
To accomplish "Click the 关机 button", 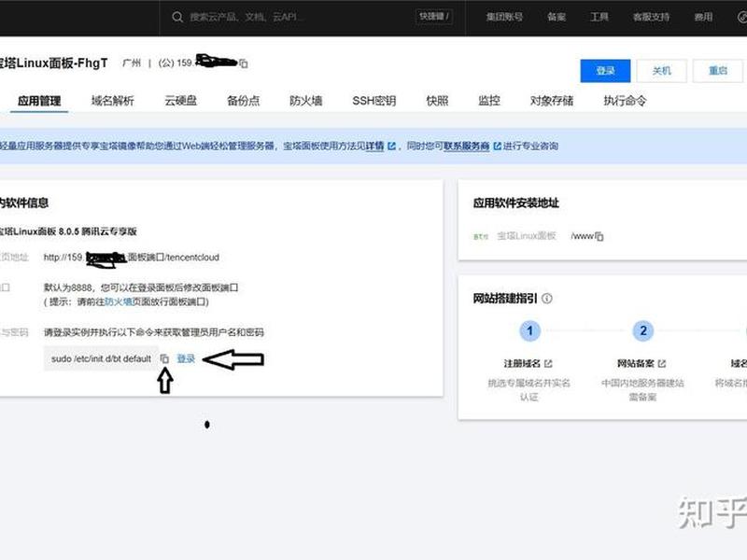I will (x=662, y=71).
